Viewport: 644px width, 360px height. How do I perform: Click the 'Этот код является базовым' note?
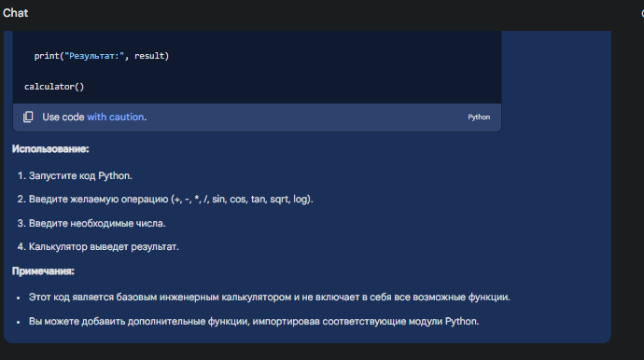click(x=270, y=298)
